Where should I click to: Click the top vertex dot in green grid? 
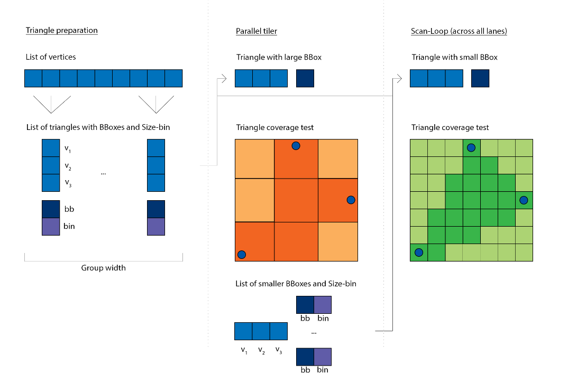pos(471,147)
